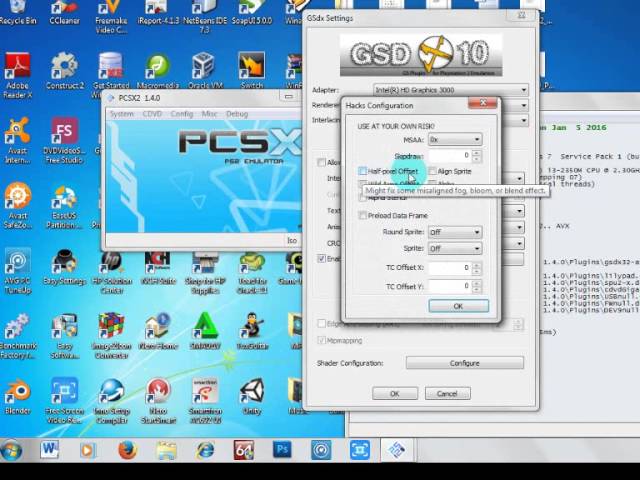The image size is (640, 480).
Task: Open the CDVD menu in PCSX2
Action: tap(152, 114)
